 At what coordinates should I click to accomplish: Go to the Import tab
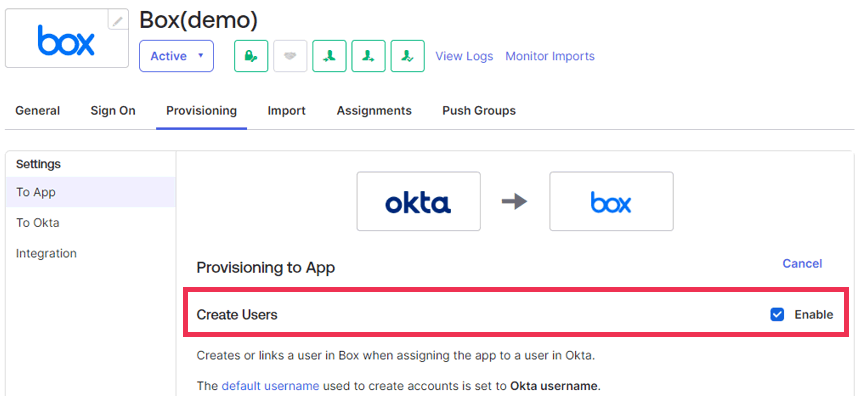click(286, 110)
